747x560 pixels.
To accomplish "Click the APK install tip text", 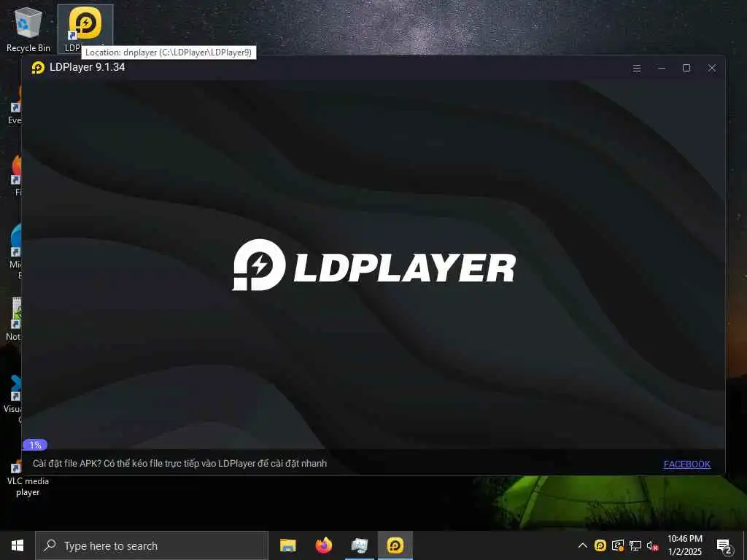I will pyautogui.click(x=179, y=463).
